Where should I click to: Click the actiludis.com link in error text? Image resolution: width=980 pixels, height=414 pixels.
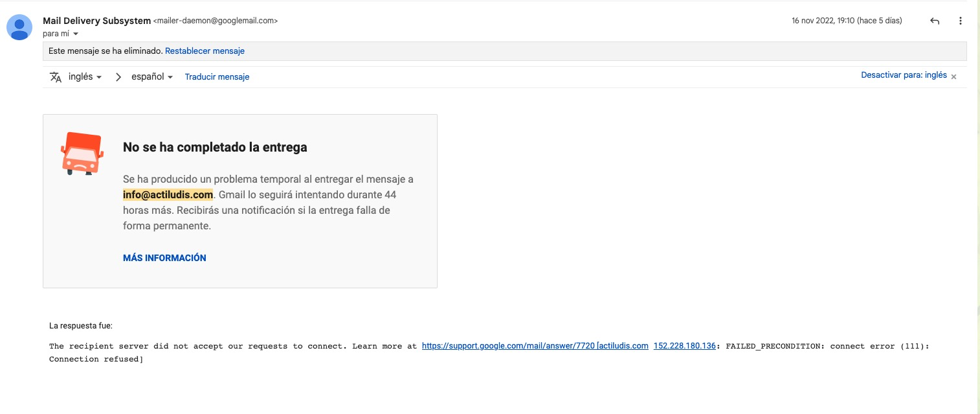(x=623, y=346)
